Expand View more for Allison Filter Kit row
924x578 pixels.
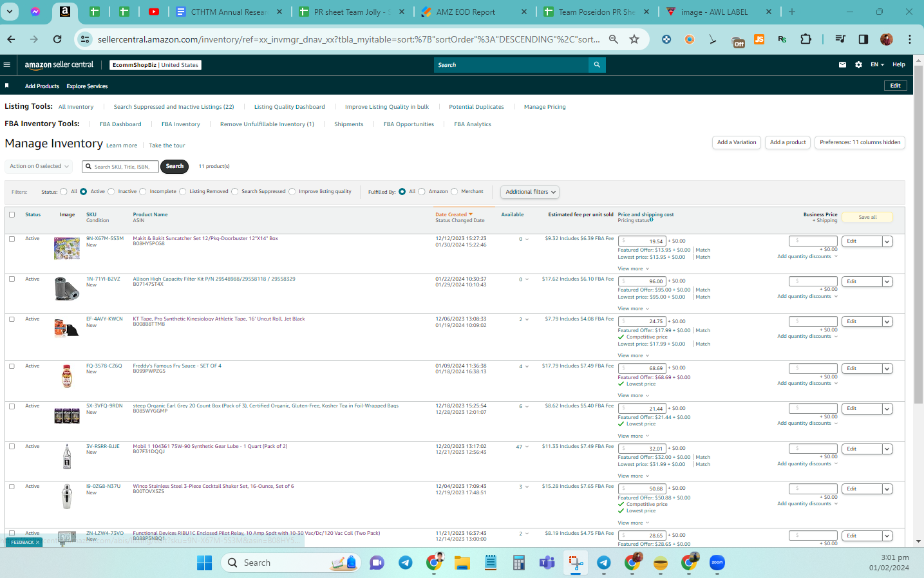tap(634, 309)
